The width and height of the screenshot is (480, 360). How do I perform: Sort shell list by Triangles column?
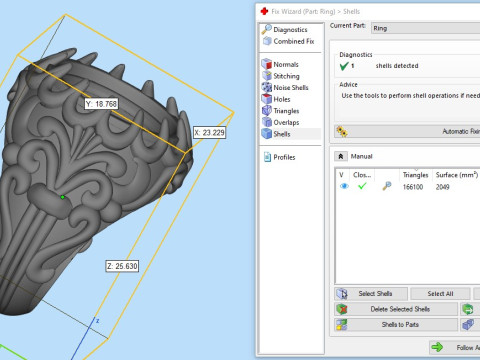pyautogui.click(x=415, y=175)
